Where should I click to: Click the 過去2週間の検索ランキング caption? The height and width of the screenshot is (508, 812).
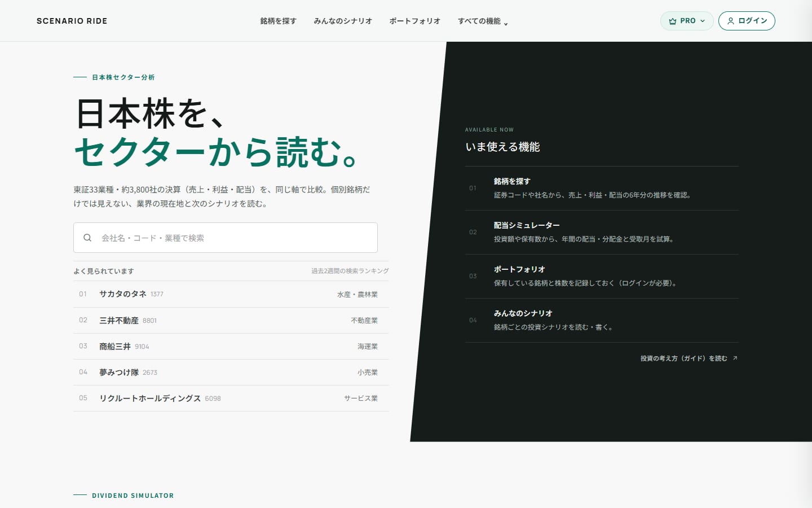[x=350, y=271]
